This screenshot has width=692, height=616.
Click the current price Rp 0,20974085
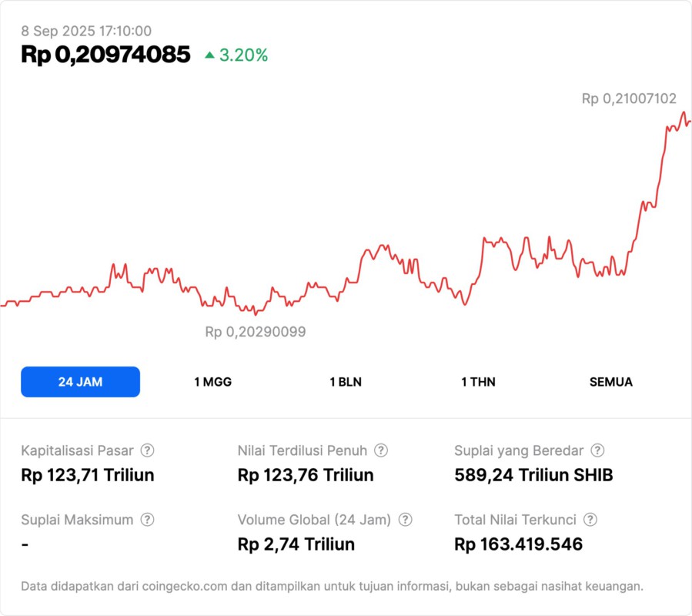[105, 55]
